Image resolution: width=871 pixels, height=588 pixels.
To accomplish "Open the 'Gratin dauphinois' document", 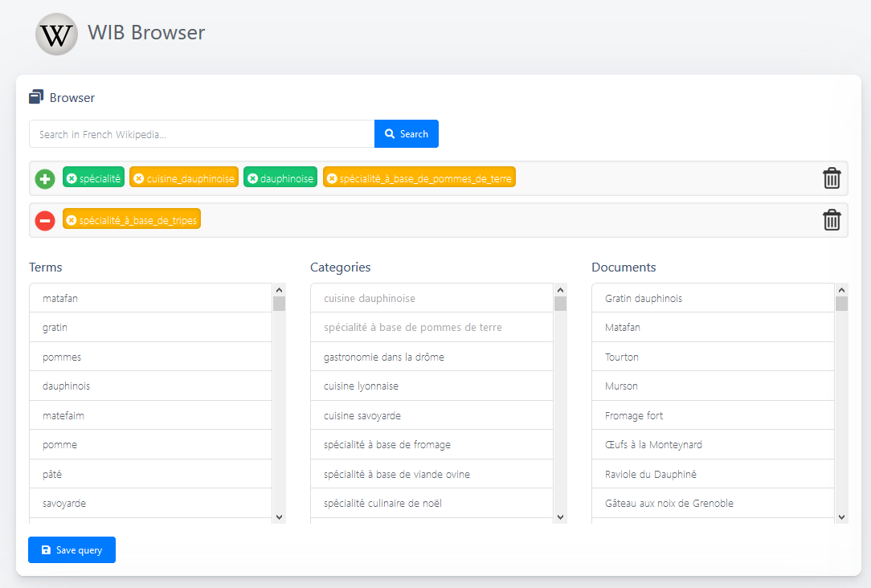I will pos(643,298).
